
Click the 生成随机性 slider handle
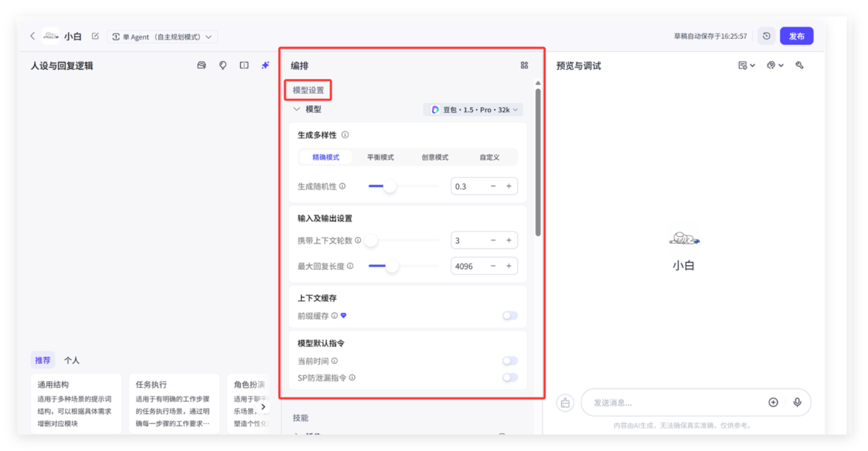pos(390,187)
